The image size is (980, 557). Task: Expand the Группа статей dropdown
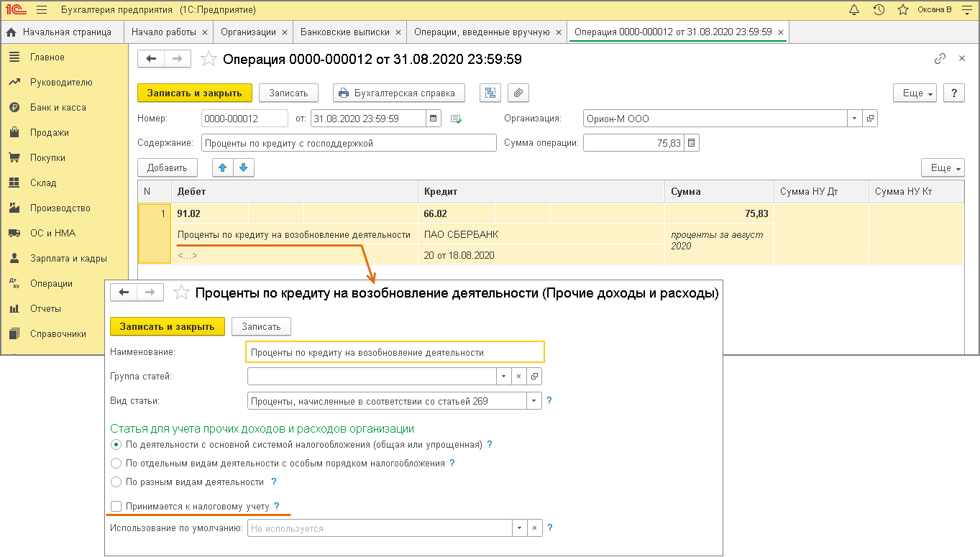click(x=503, y=376)
